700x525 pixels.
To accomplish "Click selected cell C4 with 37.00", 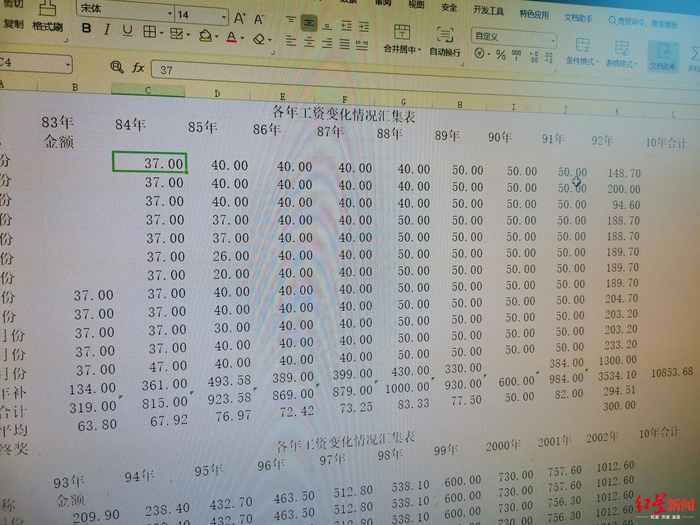I will (150, 162).
